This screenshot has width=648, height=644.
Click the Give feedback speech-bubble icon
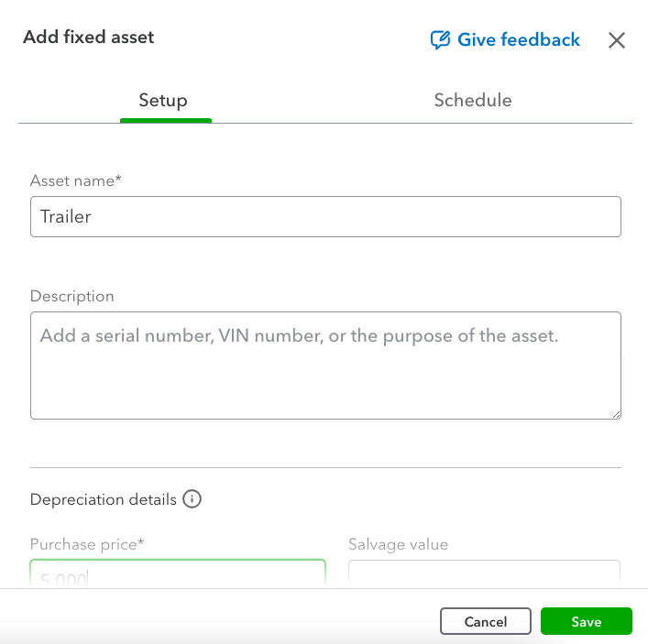tap(440, 40)
